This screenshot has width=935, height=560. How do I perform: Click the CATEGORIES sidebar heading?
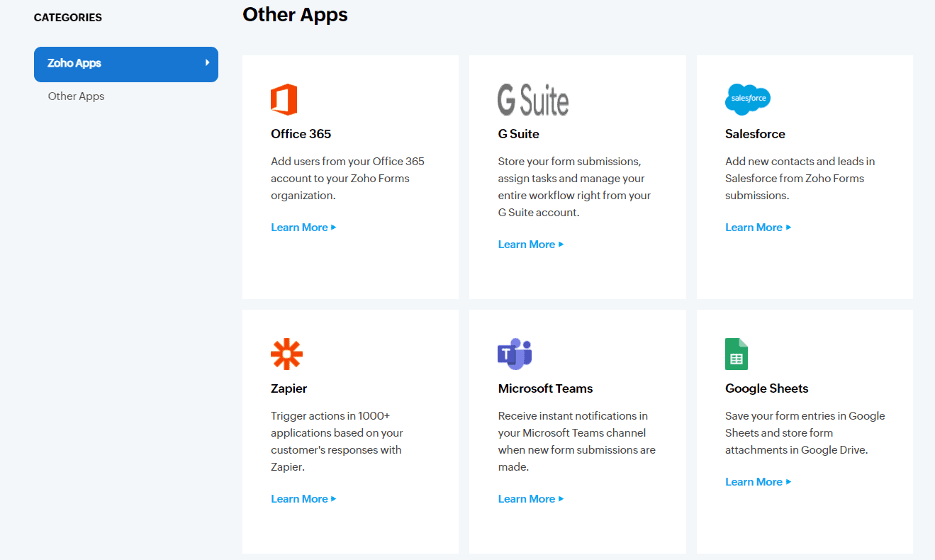point(68,18)
